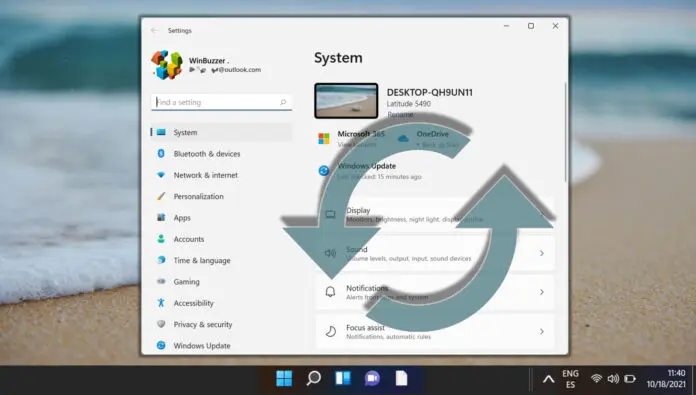
Task: Click the System monitor icon in sidebar
Action: point(161,132)
